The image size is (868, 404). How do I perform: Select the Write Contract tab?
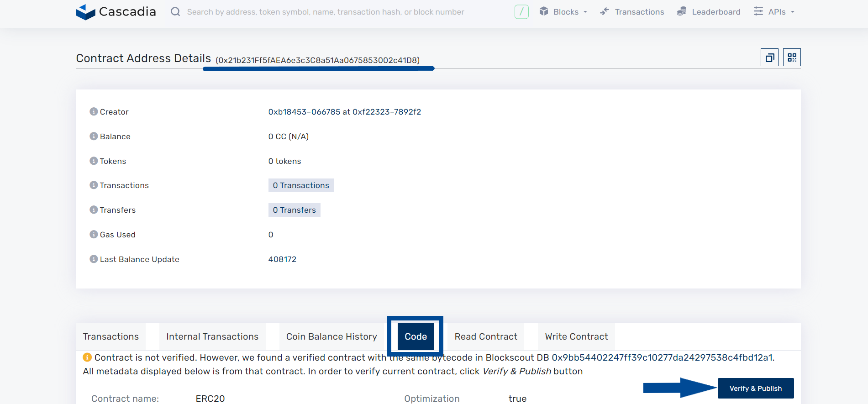click(576, 337)
